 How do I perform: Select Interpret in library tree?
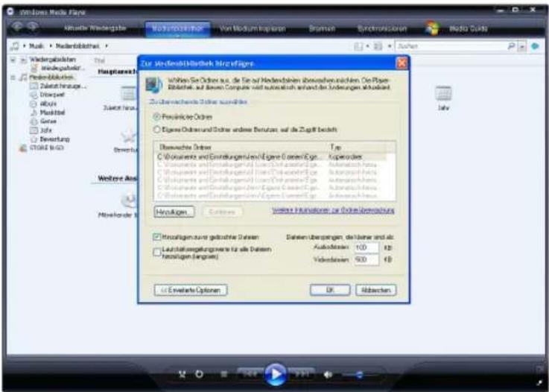[x=52, y=95]
